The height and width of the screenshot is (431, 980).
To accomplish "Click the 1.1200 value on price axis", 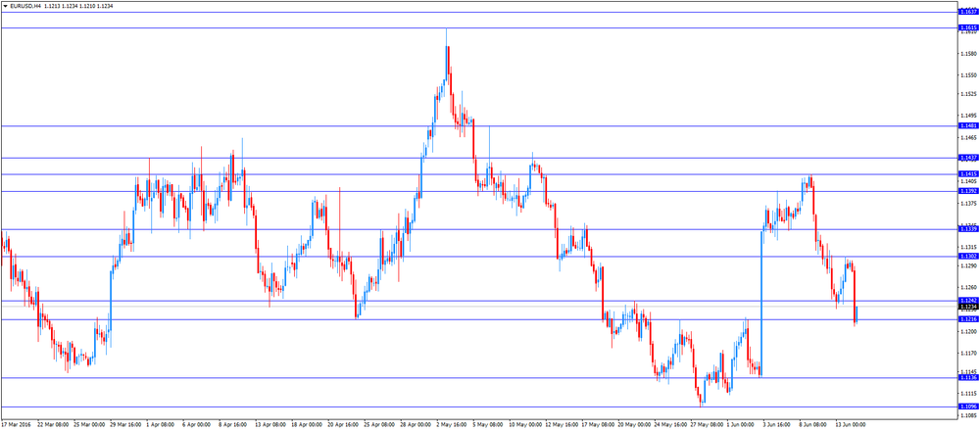I will pyautogui.click(x=968, y=331).
